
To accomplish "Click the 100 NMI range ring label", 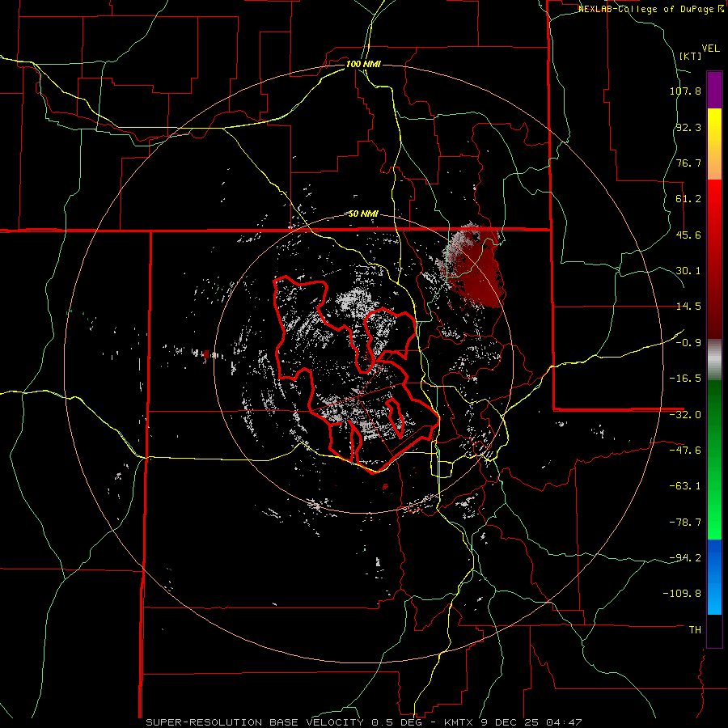I will 363,64.
